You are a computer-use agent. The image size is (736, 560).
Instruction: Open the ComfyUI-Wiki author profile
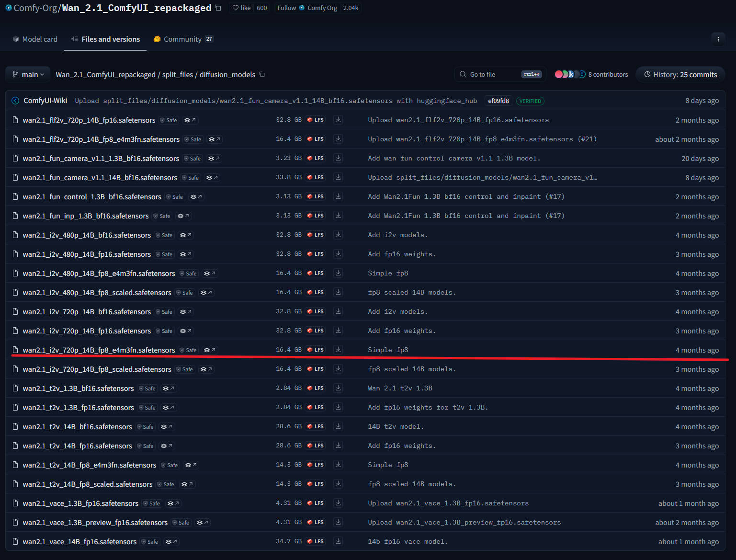pos(45,101)
